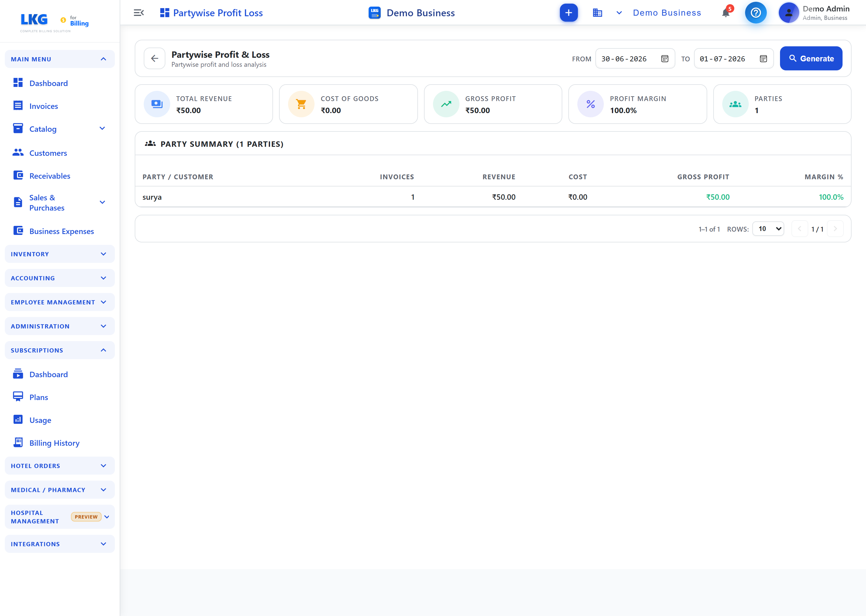Expand the Sales & Purchases submenu chevron
The width and height of the screenshot is (866, 616).
pyautogui.click(x=102, y=202)
